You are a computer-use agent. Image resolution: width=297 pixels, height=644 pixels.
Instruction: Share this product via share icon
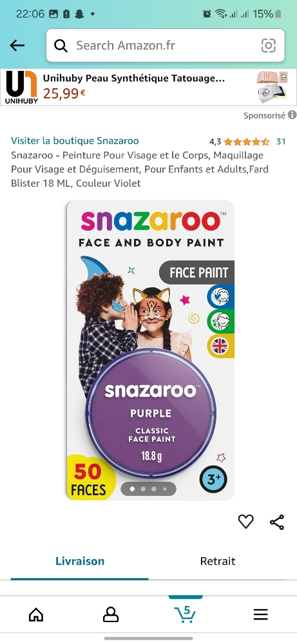click(277, 522)
